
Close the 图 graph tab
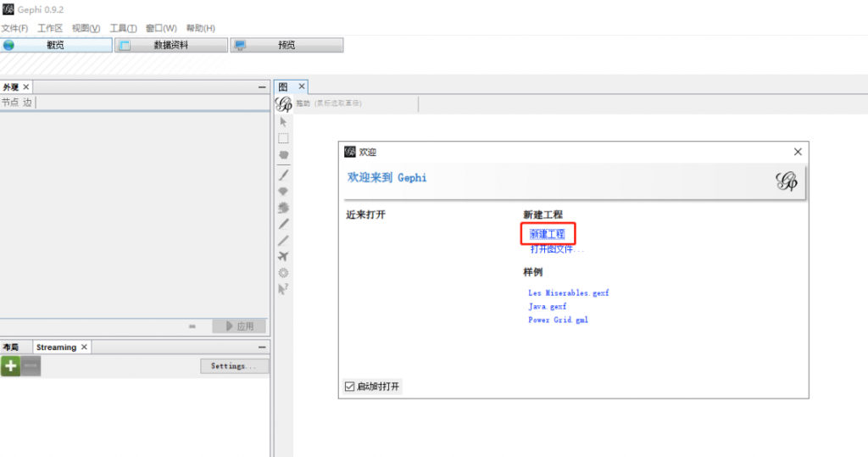[x=302, y=86]
